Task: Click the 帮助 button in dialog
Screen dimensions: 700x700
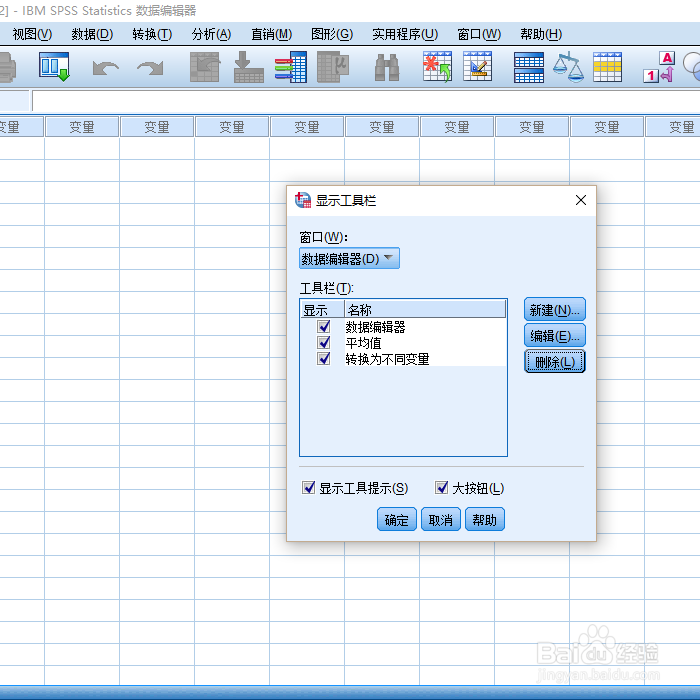Action: pyautogui.click(x=484, y=519)
